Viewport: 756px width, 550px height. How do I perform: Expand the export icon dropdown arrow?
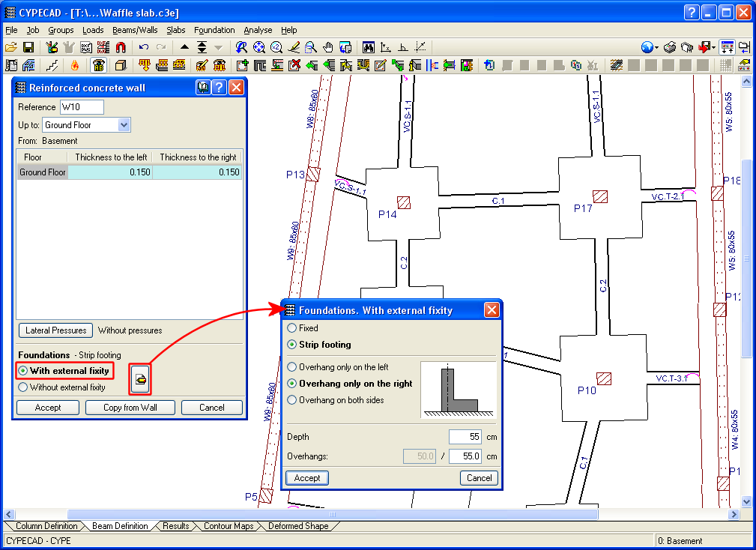pyautogui.click(x=713, y=48)
